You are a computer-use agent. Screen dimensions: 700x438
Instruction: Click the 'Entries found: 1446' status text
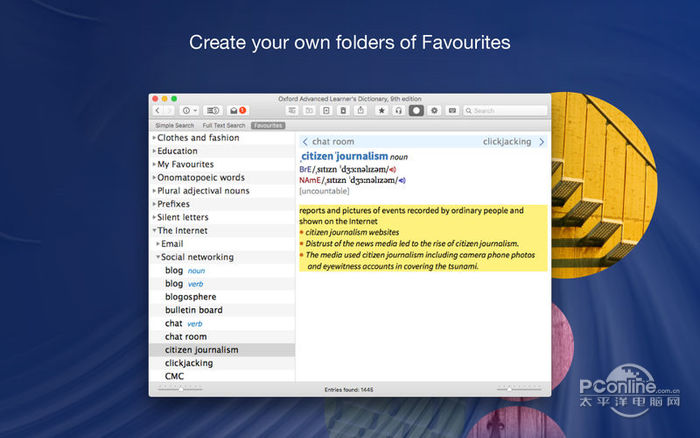pyautogui.click(x=349, y=390)
